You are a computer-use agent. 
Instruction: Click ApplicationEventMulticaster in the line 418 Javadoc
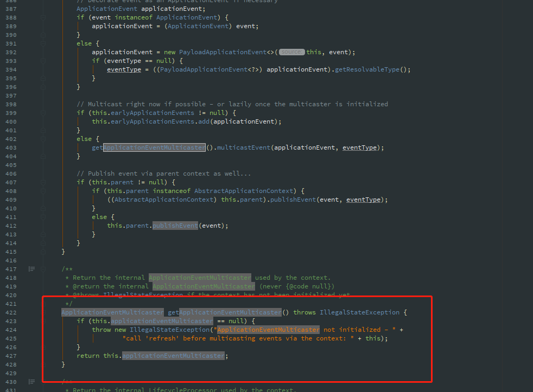200,278
